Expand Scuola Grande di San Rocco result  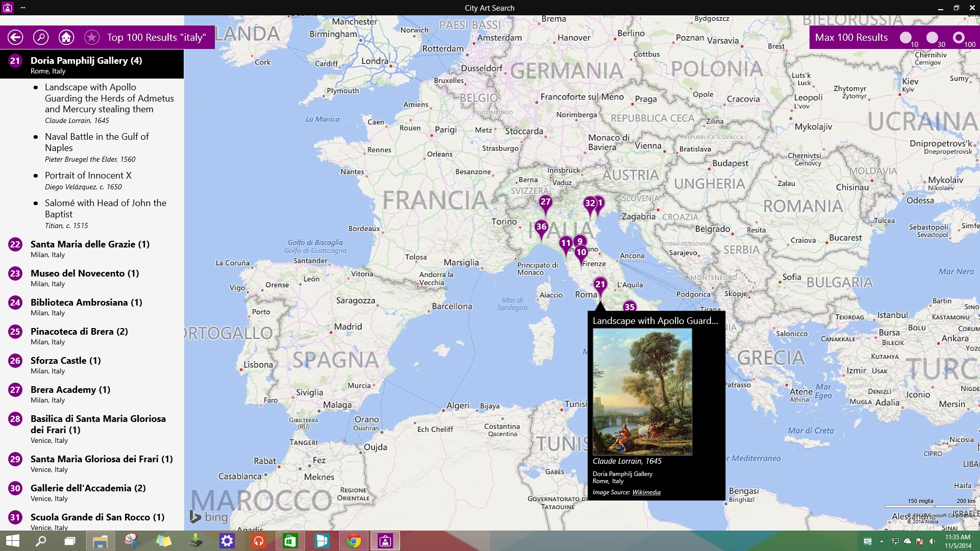(x=92, y=520)
